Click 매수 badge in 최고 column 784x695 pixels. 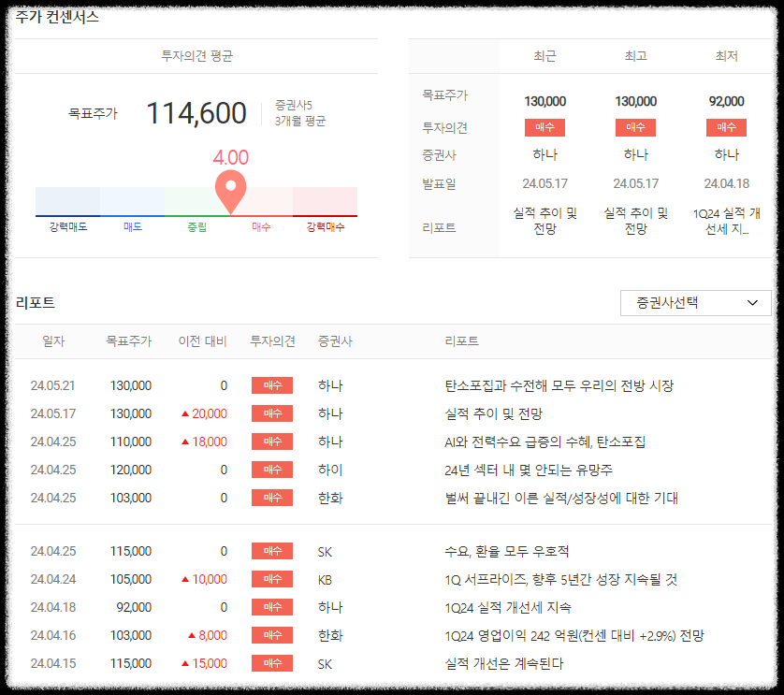(x=635, y=127)
